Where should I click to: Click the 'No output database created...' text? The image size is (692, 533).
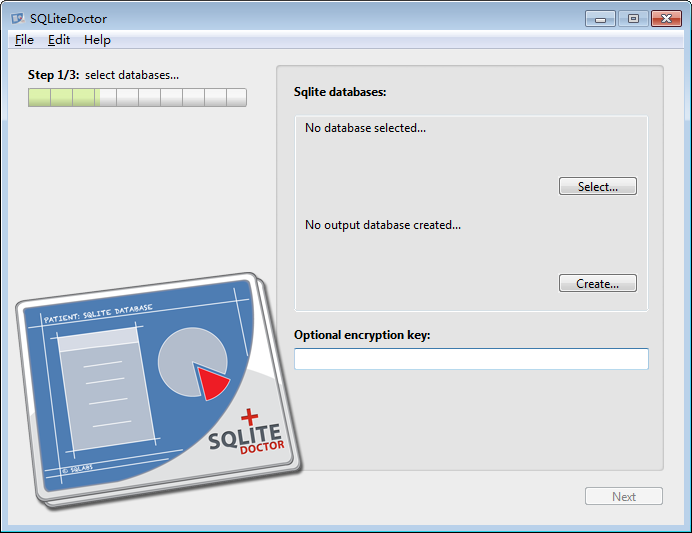(x=383, y=225)
